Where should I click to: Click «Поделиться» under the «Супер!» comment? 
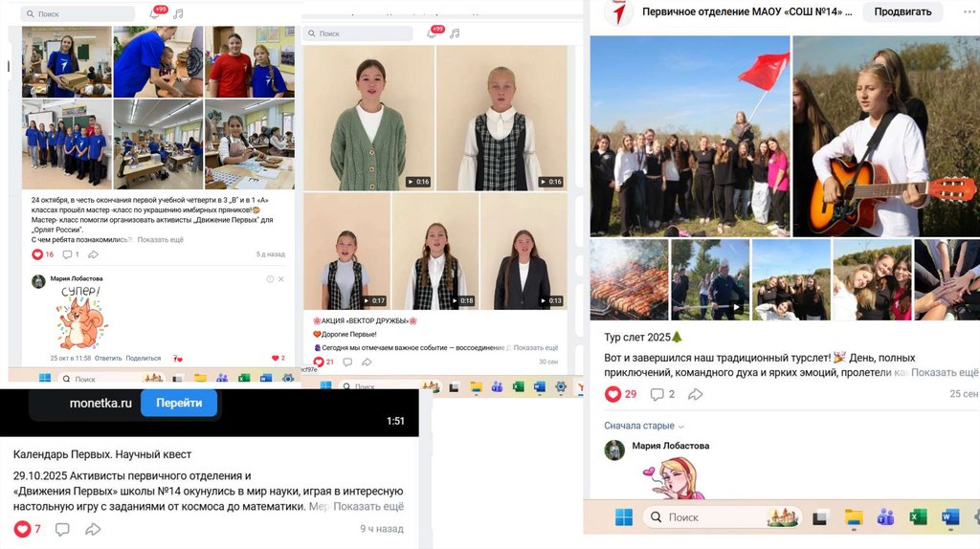[144, 359]
